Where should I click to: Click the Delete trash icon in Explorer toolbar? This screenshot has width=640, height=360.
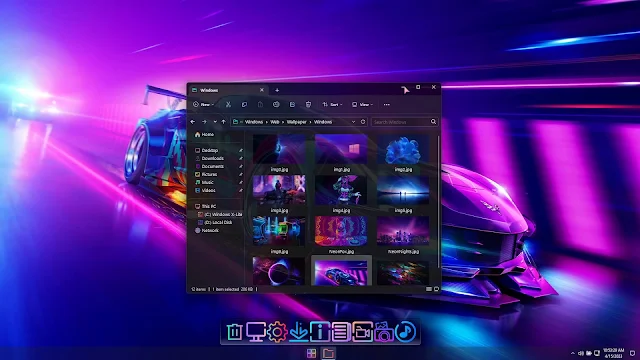click(x=308, y=104)
